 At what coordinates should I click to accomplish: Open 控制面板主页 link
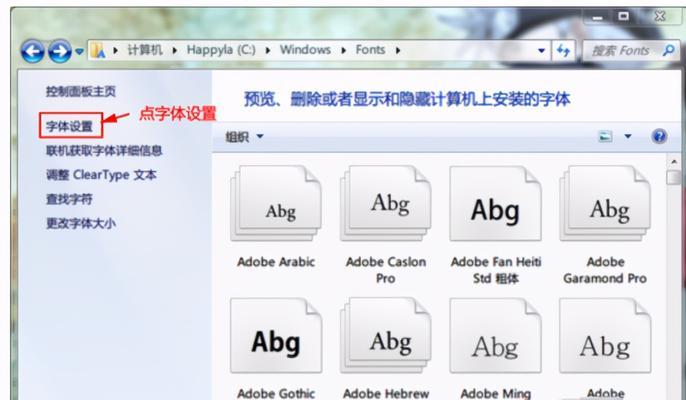81,91
